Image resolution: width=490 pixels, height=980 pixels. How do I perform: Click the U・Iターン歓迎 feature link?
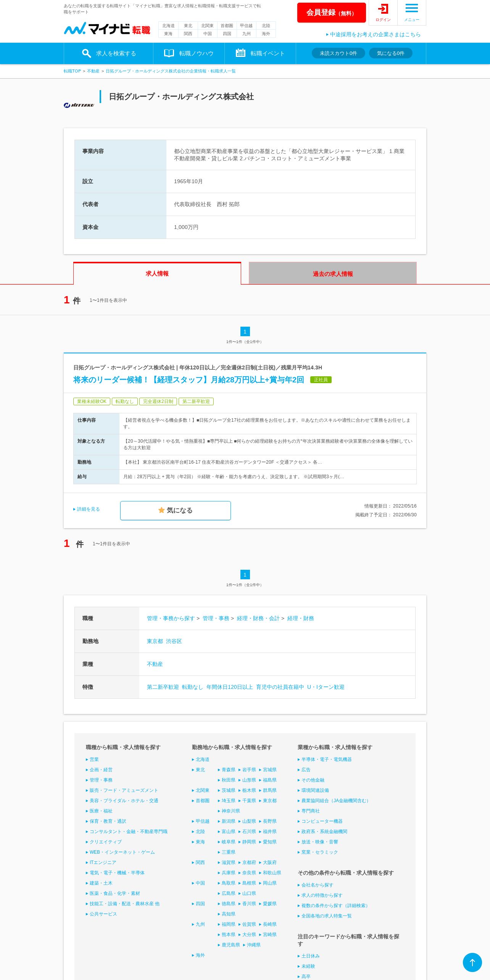click(x=326, y=687)
